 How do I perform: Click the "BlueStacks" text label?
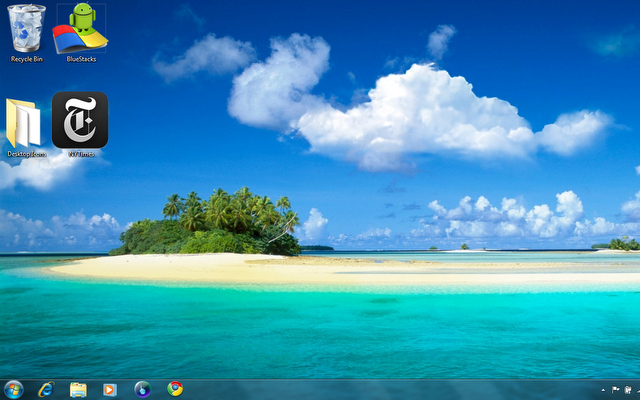tap(81, 59)
